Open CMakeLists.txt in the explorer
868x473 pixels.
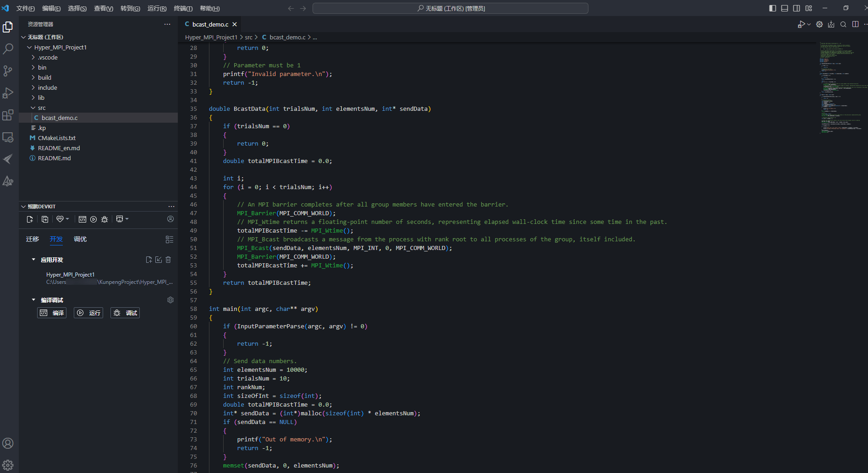(57, 138)
